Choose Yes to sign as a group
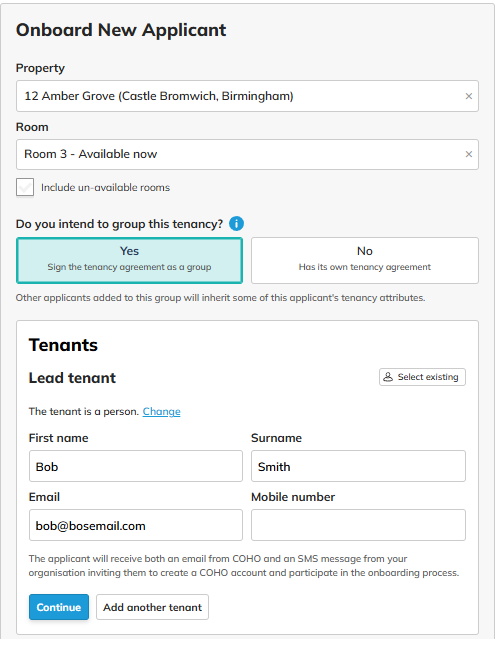The image size is (496, 654). (x=129, y=261)
